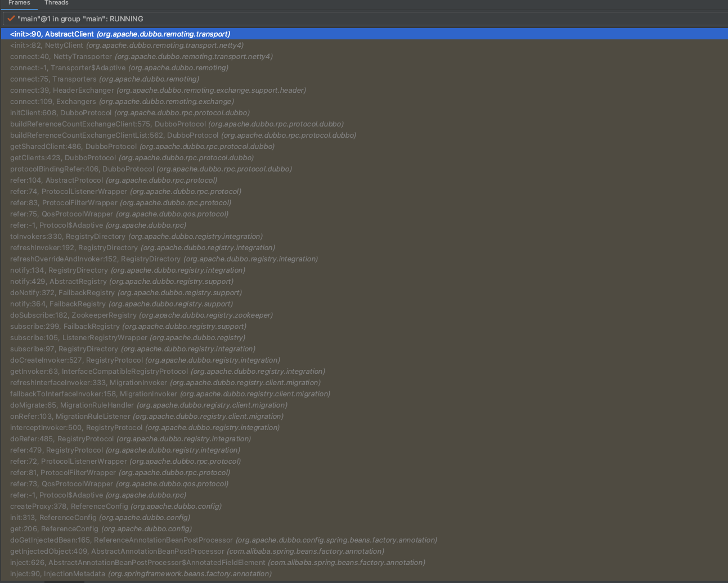The image size is (728, 583).
Task: Select frame doMigrate:65, MigrationRuleHandler
Action: [x=364, y=405]
